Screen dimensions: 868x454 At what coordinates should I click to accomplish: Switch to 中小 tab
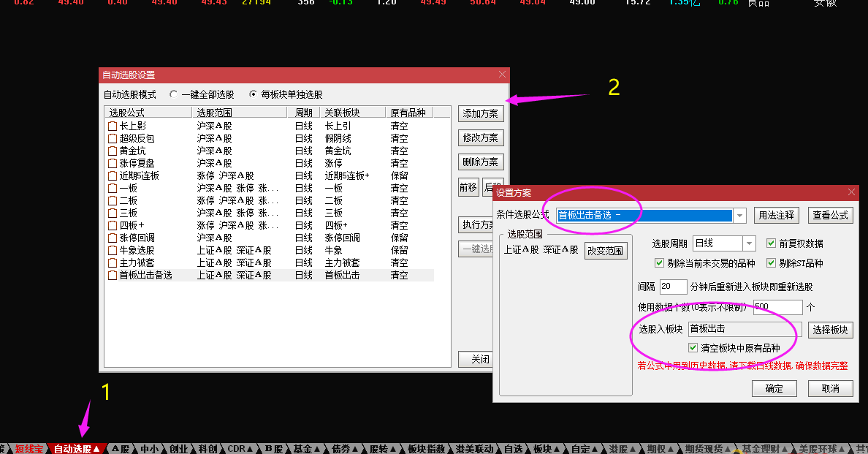click(x=149, y=449)
